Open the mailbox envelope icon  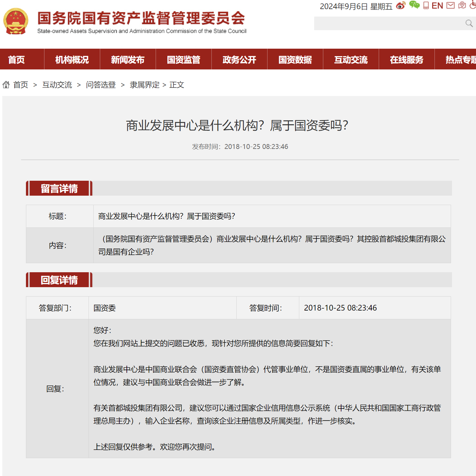tap(451, 6)
